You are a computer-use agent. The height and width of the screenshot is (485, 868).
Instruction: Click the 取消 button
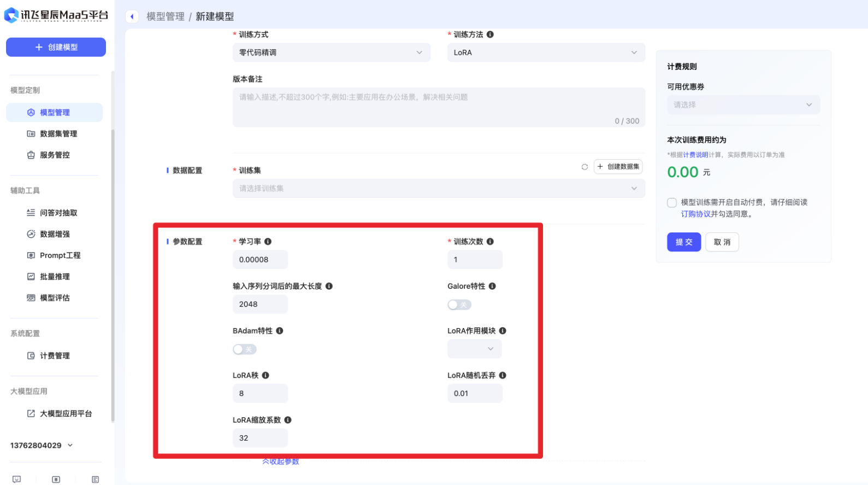[722, 242]
